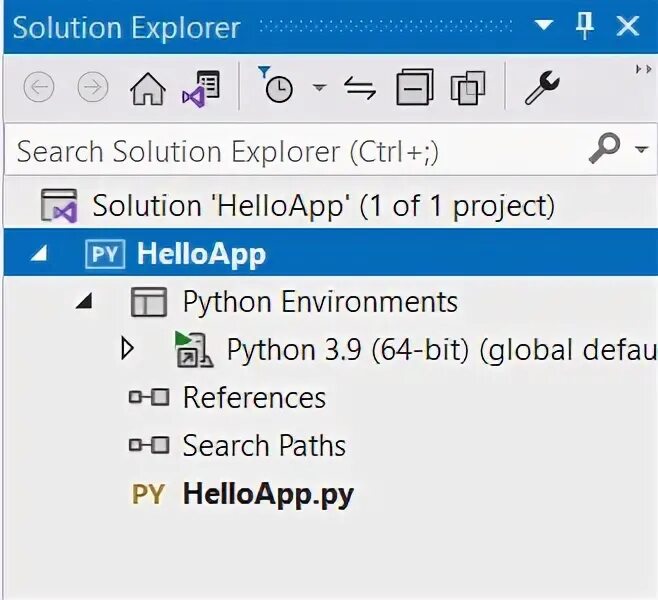658x600 pixels.
Task: Select the HelloApp.py file
Action: (x=267, y=494)
